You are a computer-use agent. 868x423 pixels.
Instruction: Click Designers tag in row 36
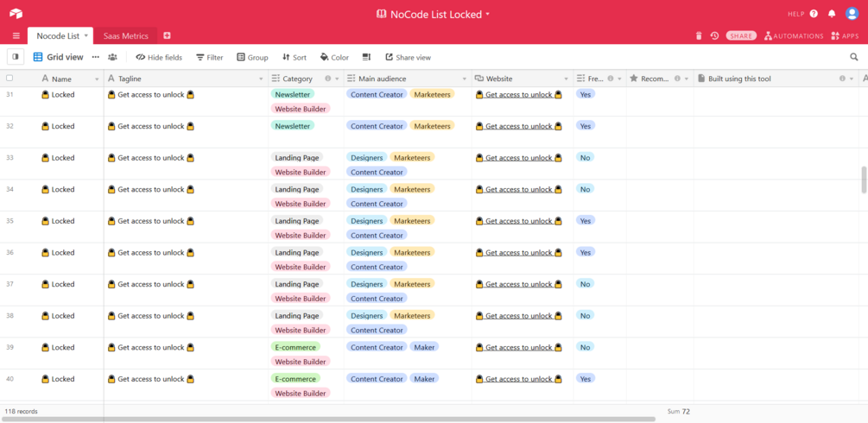point(366,252)
